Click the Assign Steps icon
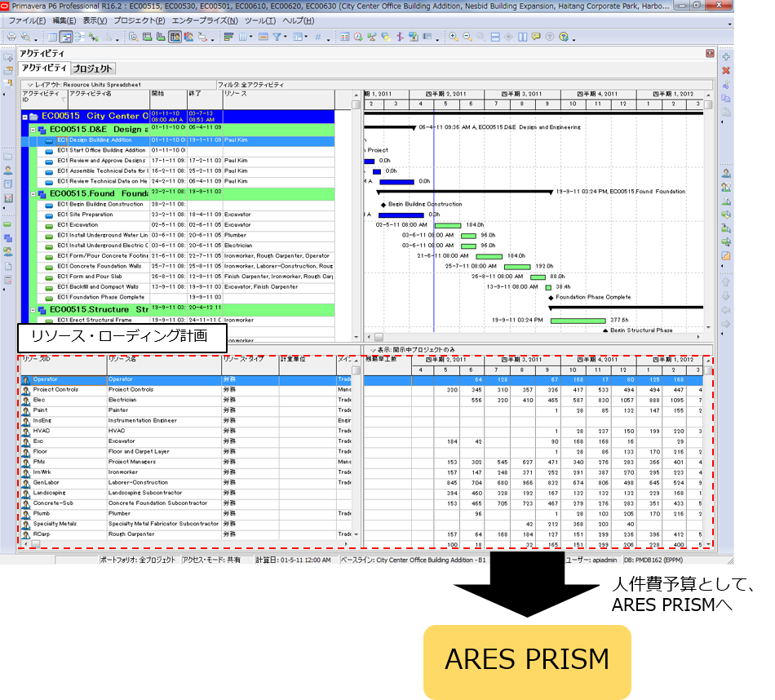 click(726, 256)
